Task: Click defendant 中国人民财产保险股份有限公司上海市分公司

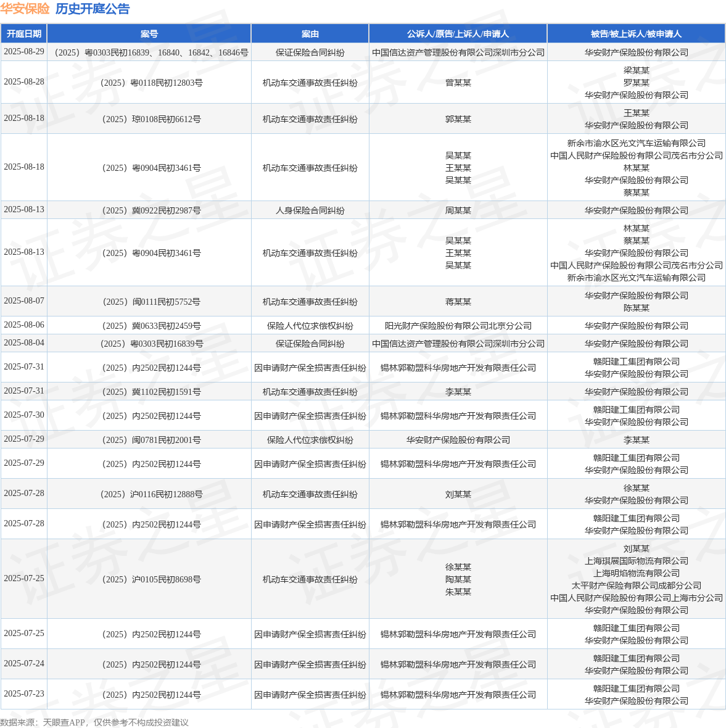Action: (637, 598)
